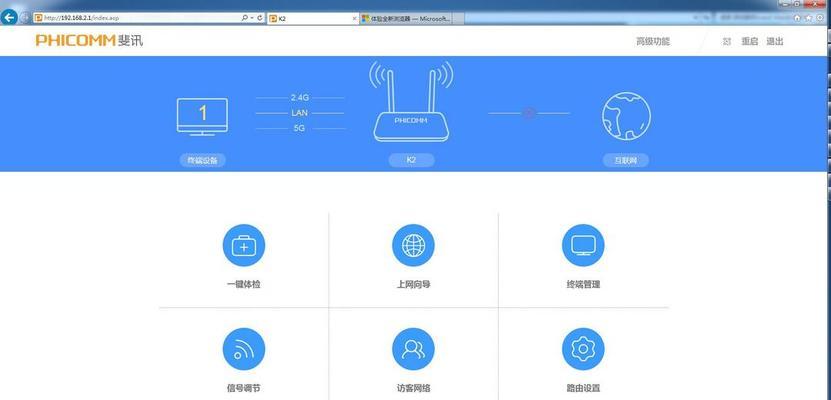Screen dimensions: 831x400
Task: Open the browser tools gear icon
Action: pyautogui.click(x=819, y=17)
